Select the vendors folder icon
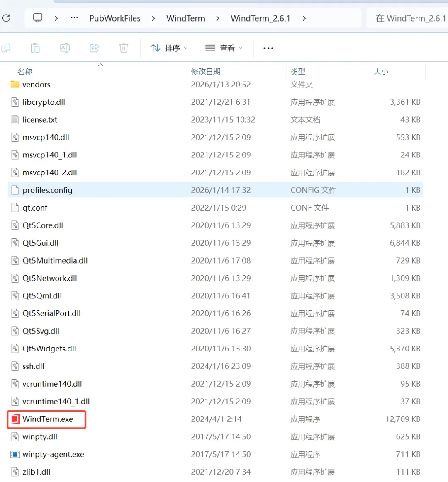 pyautogui.click(x=15, y=84)
